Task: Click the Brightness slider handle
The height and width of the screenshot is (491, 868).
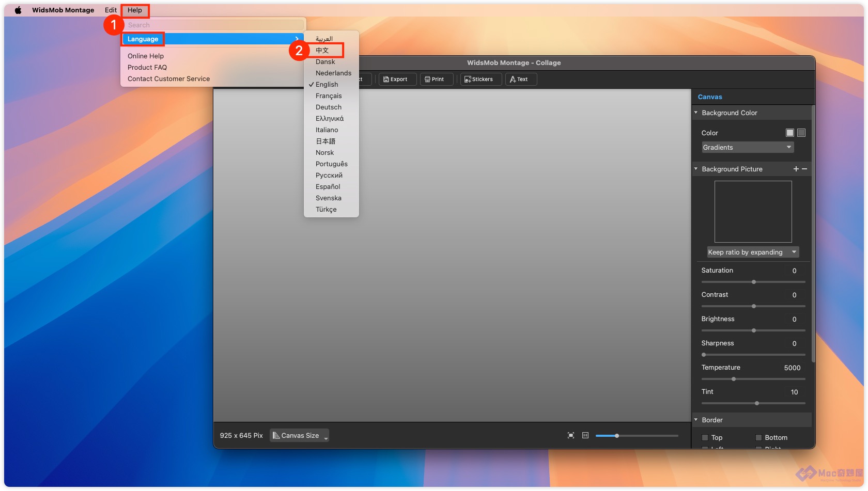Action: (x=754, y=330)
